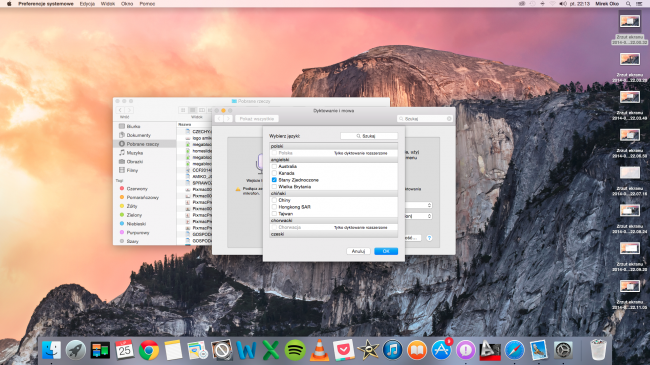Screen dimensions: 650x365
Task: Launch Microsoft Word from the Dock
Action: [246, 350]
